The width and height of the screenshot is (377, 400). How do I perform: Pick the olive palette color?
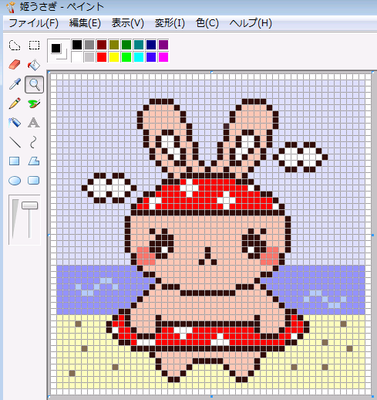tap(114, 44)
